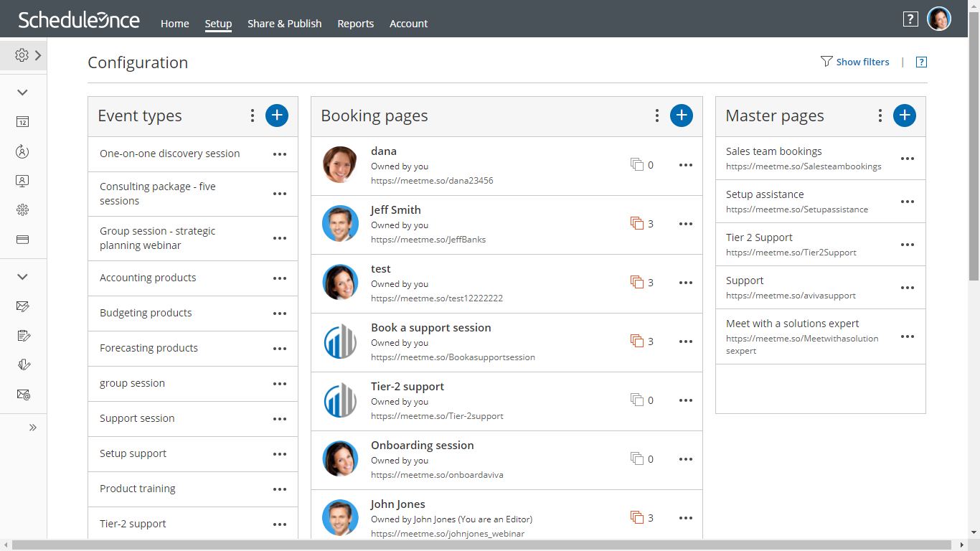The height and width of the screenshot is (551, 980).
Task: Collapse the second sidebar section chevron
Action: pos(22,277)
